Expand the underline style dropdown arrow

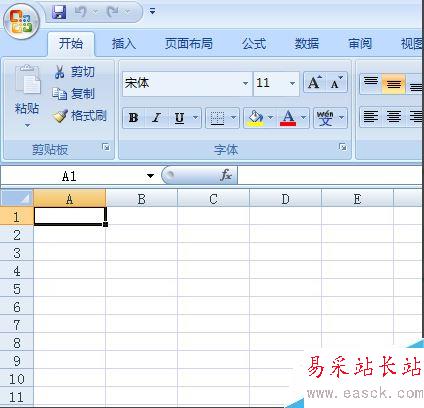pos(196,117)
